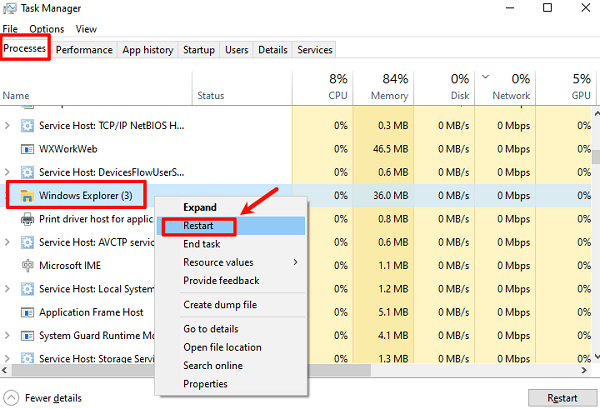Click the Service Host Local System gear icon
Image resolution: width=600 pixels, height=409 pixels.
tap(27, 289)
